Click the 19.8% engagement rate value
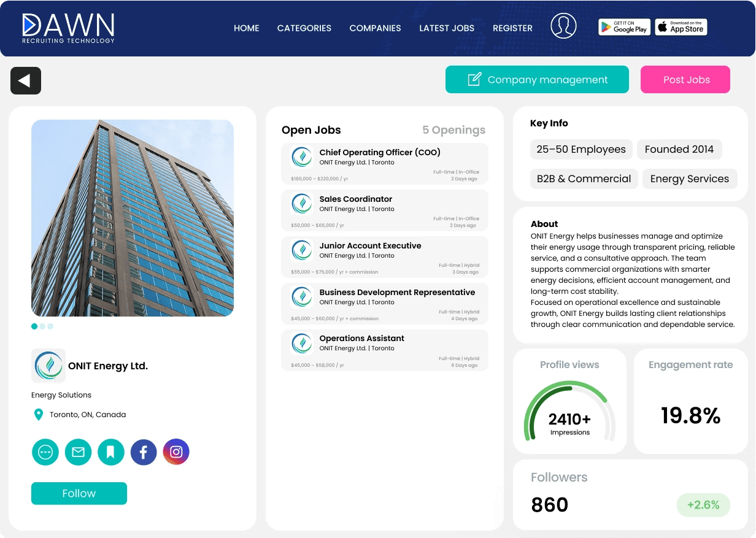 [x=690, y=416]
